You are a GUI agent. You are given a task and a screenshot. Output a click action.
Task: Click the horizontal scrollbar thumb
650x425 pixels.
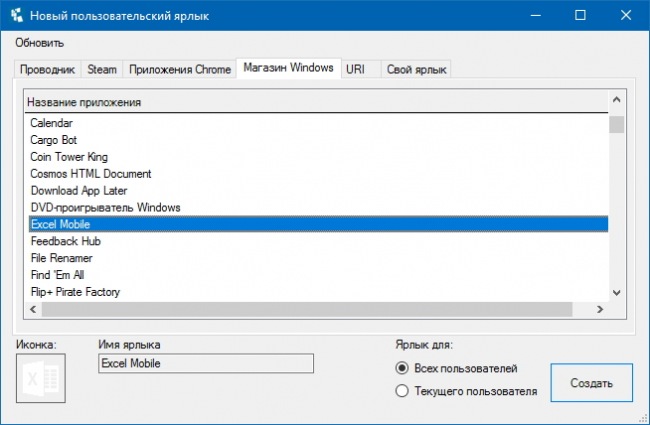click(307, 309)
